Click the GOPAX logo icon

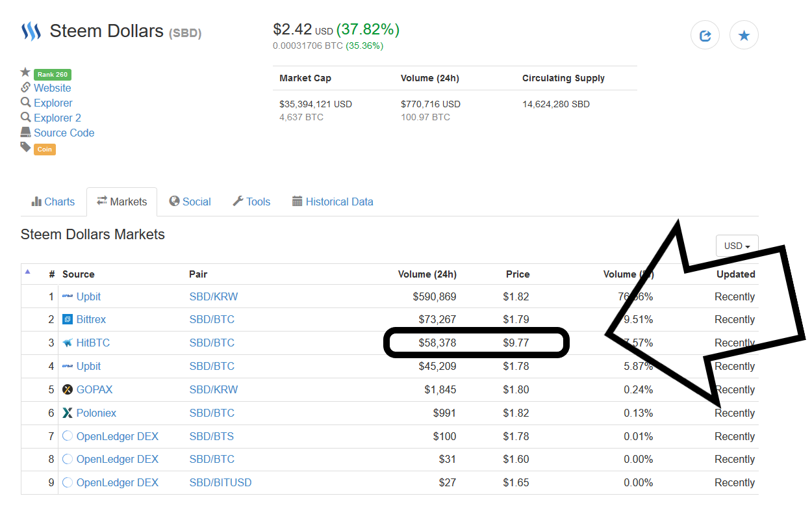(68, 389)
